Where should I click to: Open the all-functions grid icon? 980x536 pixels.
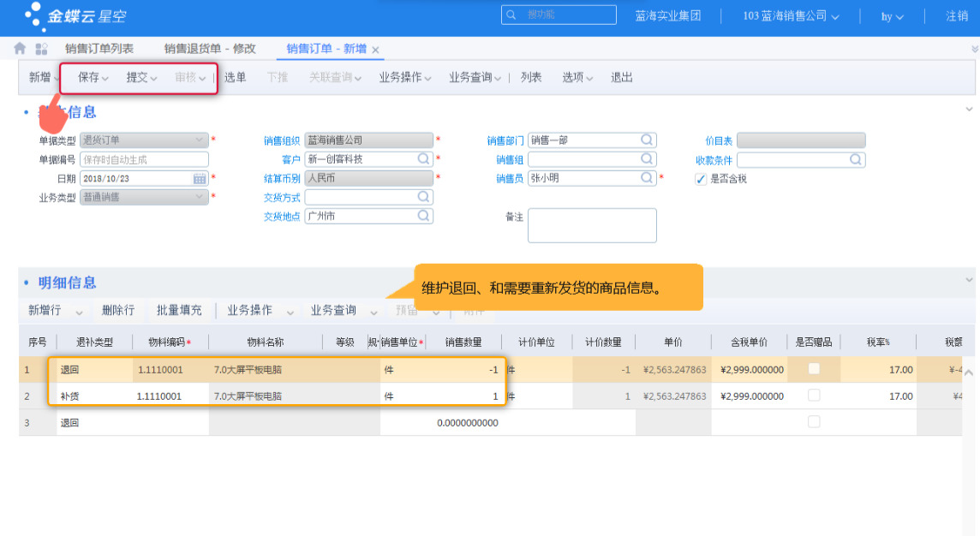41,49
